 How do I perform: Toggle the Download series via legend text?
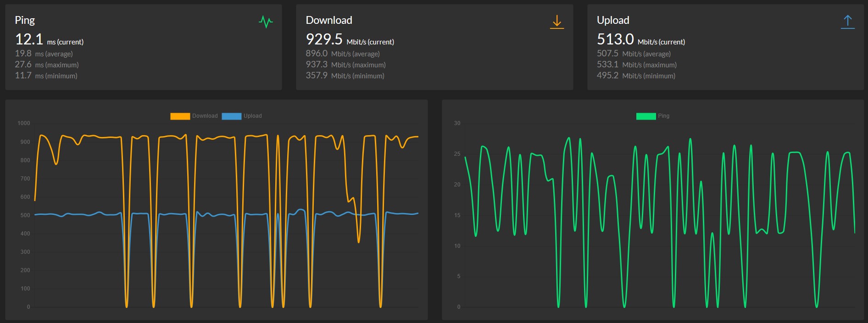205,116
